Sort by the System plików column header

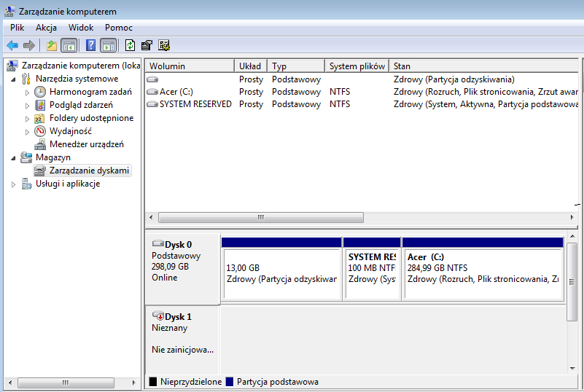click(357, 66)
